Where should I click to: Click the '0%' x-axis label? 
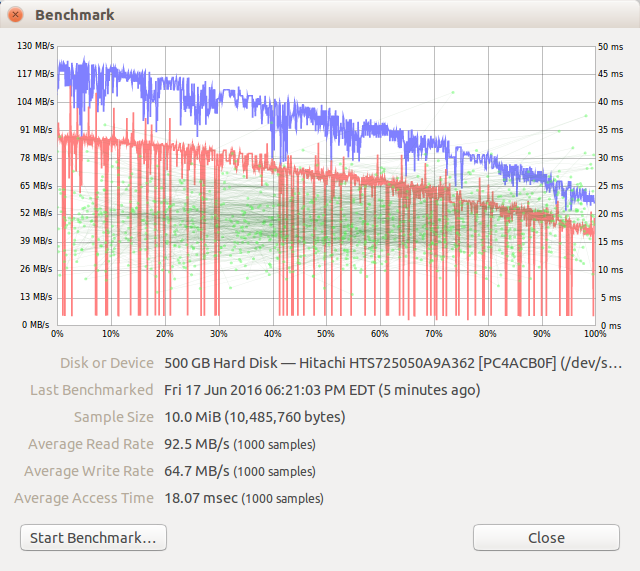click(57, 333)
